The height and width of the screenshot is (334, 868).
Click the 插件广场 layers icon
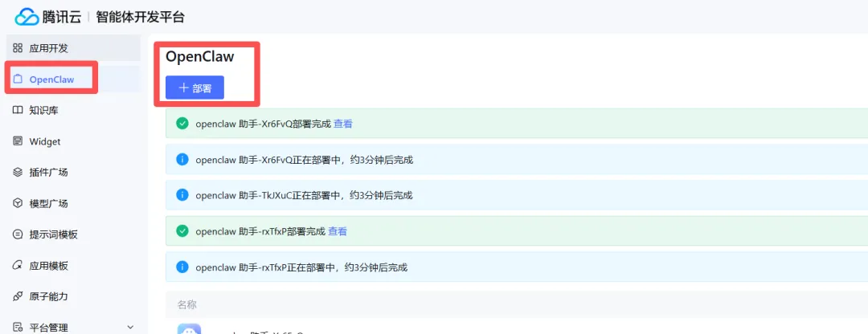[18, 173]
